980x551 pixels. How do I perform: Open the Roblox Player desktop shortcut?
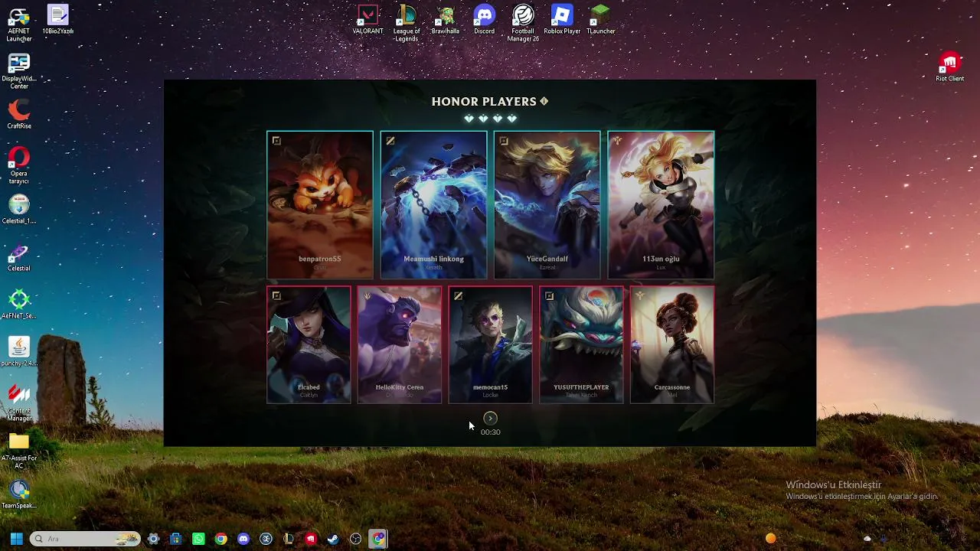(562, 20)
